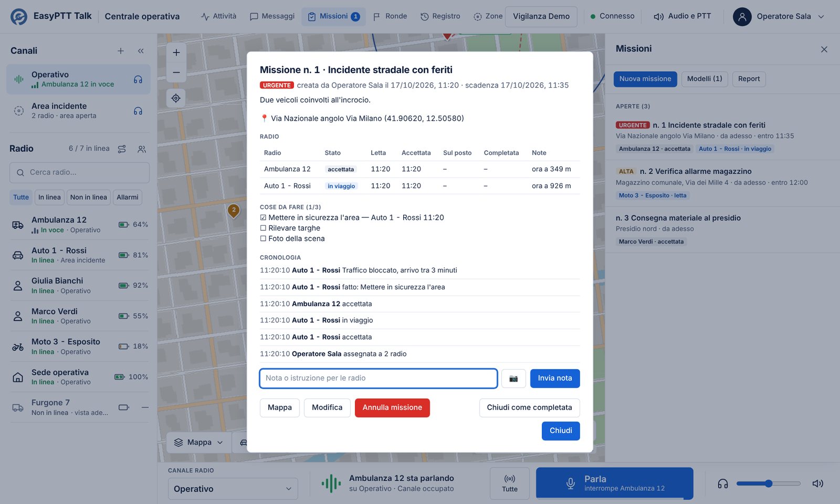Select the Giulia Bianchi radio row

[x=79, y=286]
